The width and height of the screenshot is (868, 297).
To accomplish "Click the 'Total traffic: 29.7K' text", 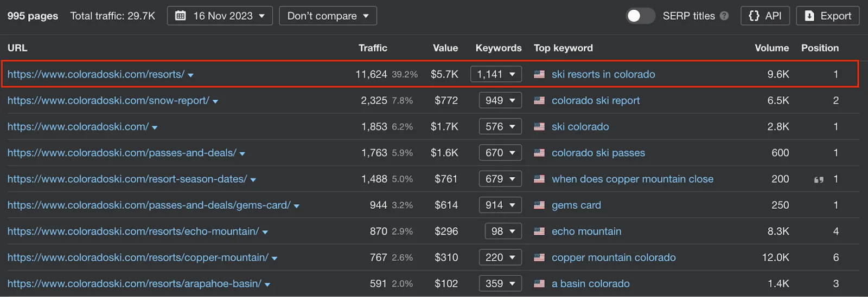I will [113, 16].
